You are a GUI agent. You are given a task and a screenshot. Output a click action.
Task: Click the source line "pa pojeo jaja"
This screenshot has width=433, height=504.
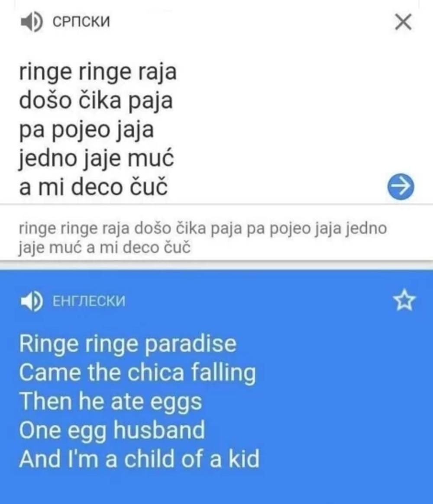[87, 129]
